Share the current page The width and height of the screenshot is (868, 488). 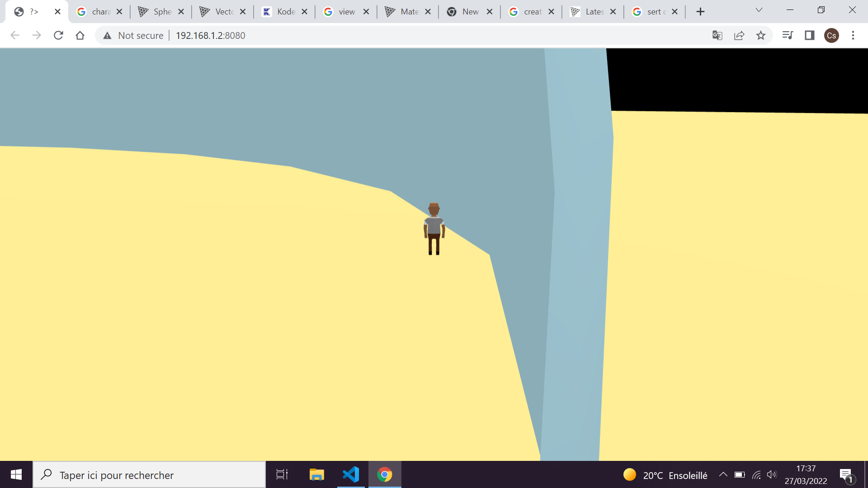point(739,35)
